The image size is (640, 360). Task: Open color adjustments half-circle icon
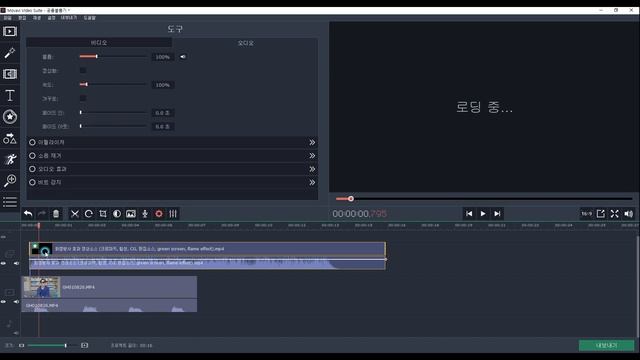point(117,213)
